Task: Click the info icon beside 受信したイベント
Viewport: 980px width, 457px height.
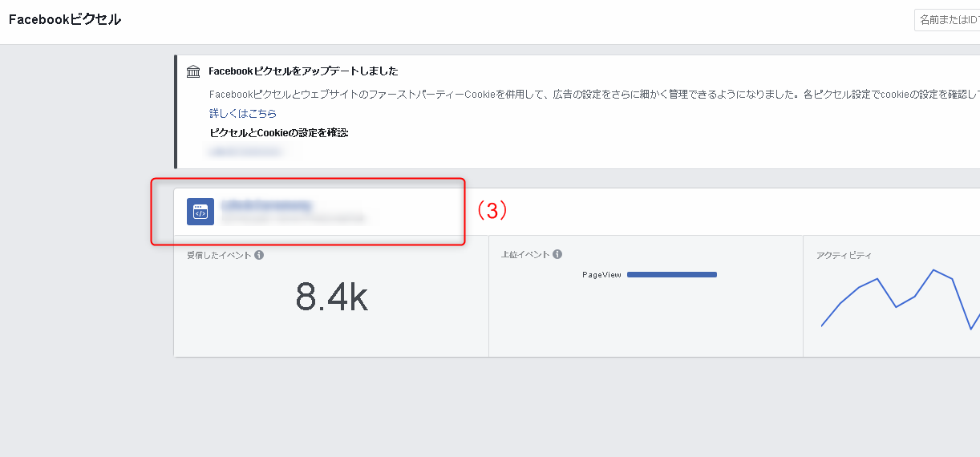Action: point(259,255)
